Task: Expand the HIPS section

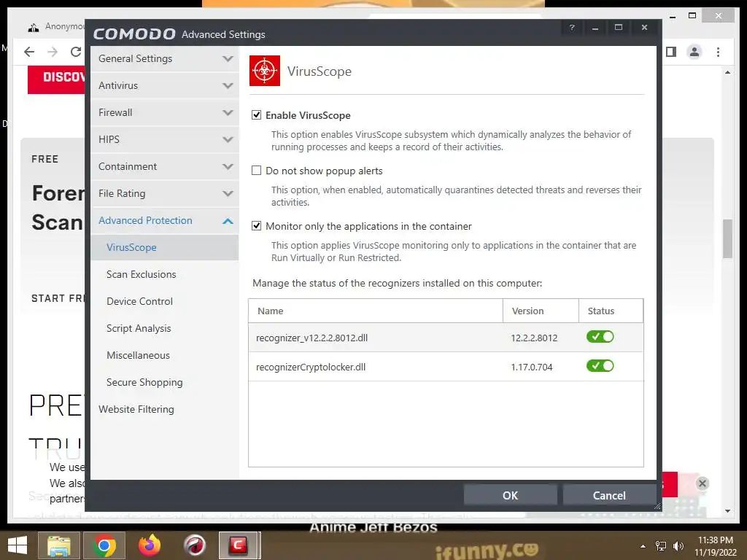Action: coord(164,139)
